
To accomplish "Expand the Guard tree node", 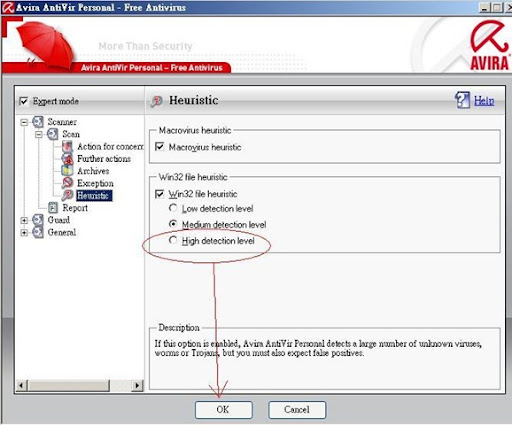I will click(24, 220).
